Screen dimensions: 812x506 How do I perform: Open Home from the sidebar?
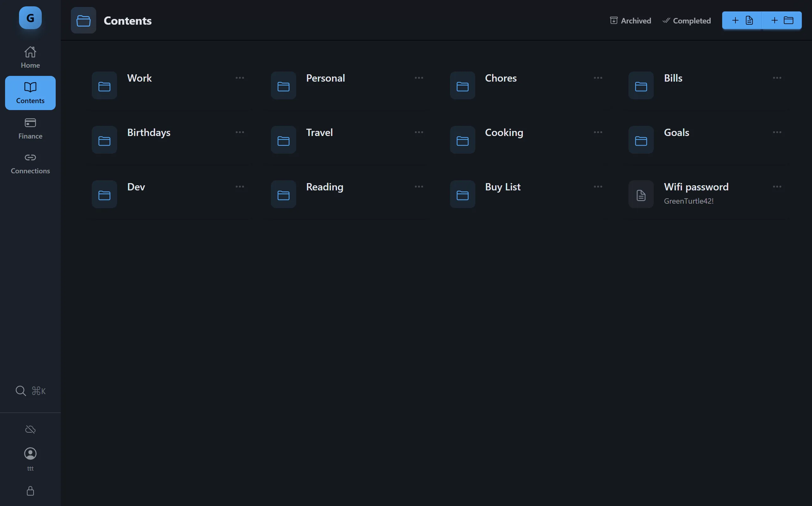30,57
